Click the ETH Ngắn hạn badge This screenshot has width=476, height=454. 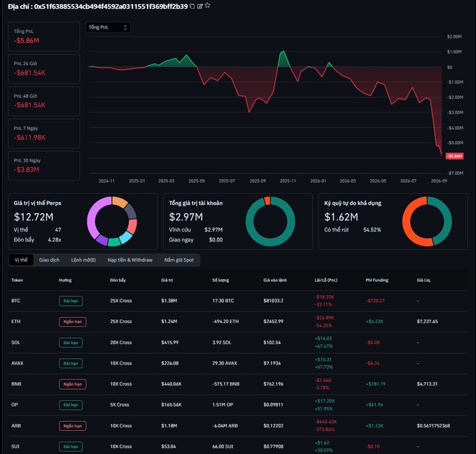73,322
